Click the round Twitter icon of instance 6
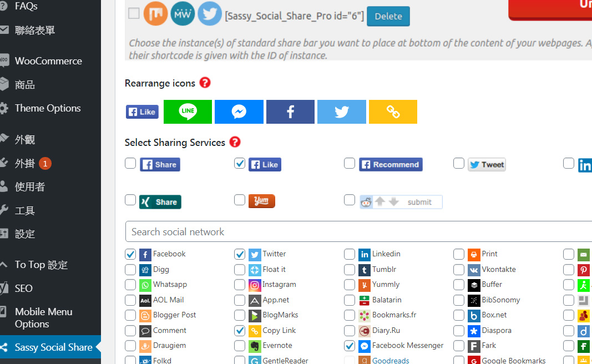 click(x=210, y=13)
